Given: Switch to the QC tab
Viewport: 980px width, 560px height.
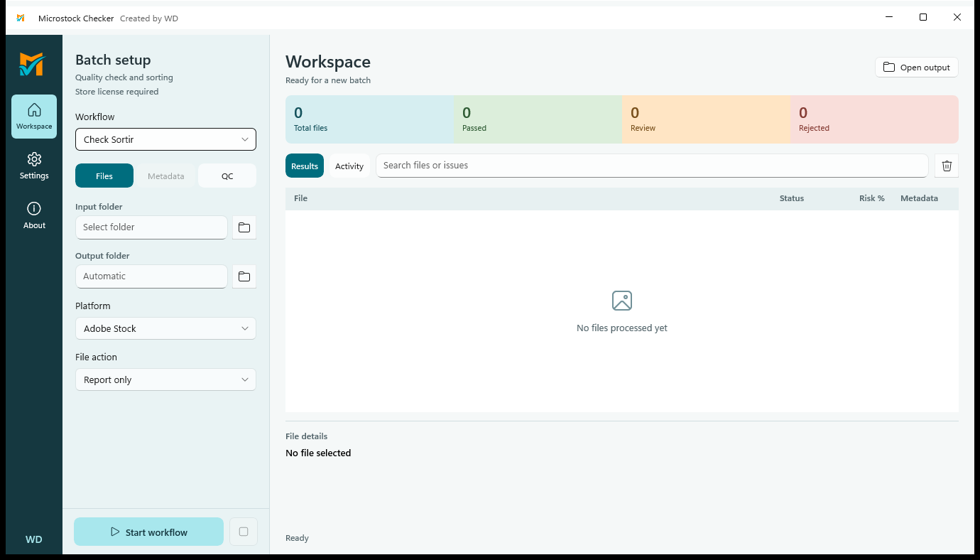Looking at the screenshot, I should point(227,176).
